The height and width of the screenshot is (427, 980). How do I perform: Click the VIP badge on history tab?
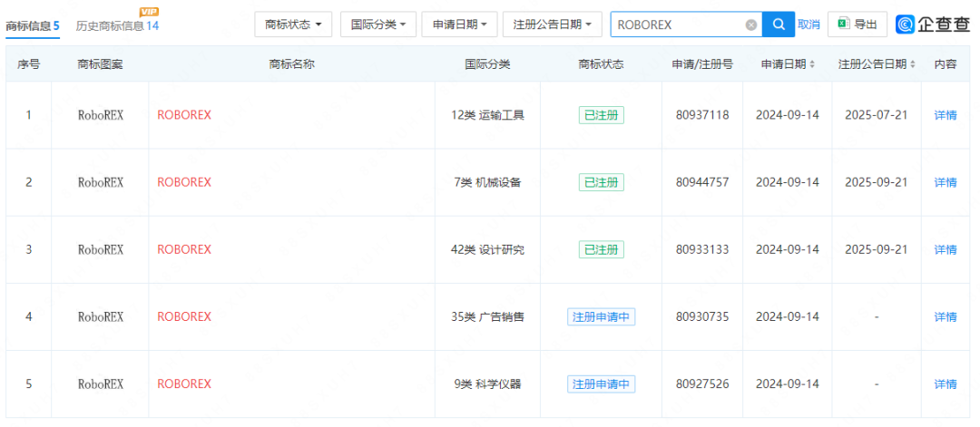(150, 12)
